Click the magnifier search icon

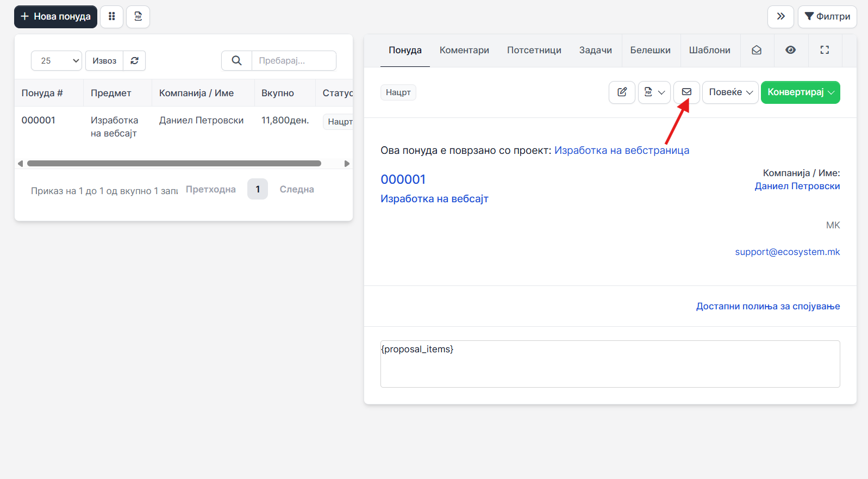tap(236, 61)
